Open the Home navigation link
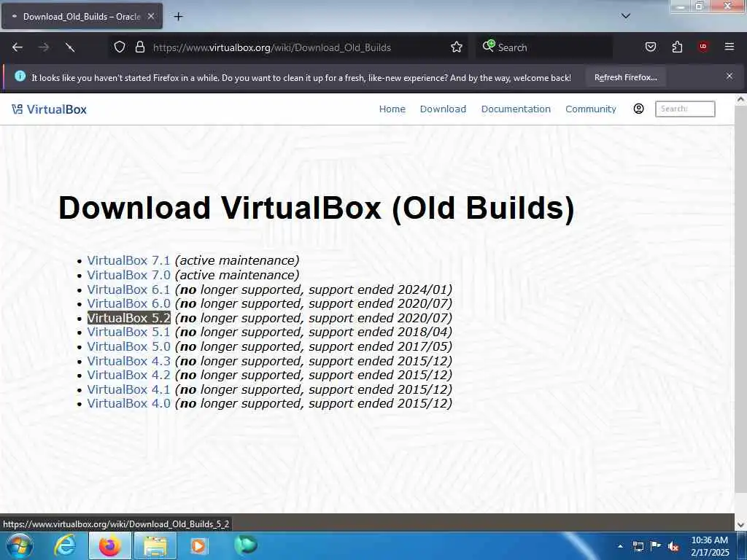Viewport: 747px width, 560px height. [392, 109]
